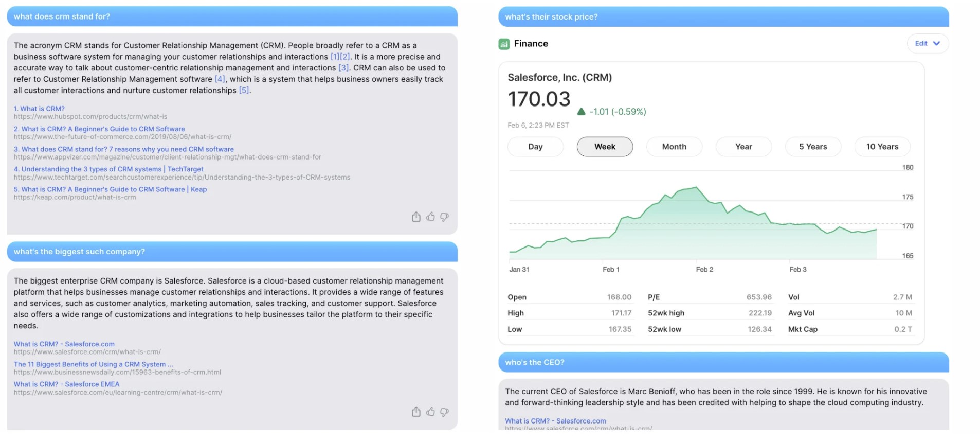Click the green price change triangle
Image resolution: width=980 pixels, height=441 pixels.
point(582,112)
